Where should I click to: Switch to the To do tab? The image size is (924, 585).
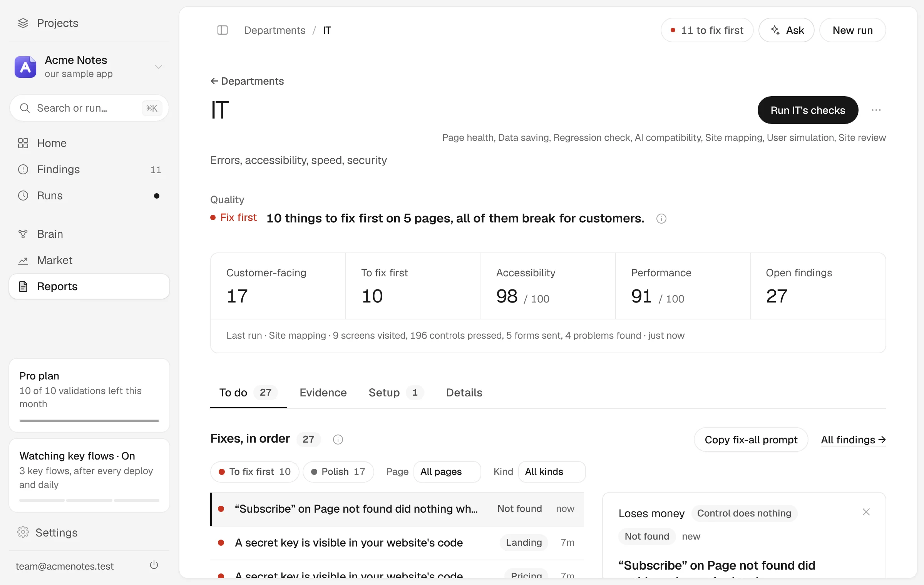pos(248,392)
